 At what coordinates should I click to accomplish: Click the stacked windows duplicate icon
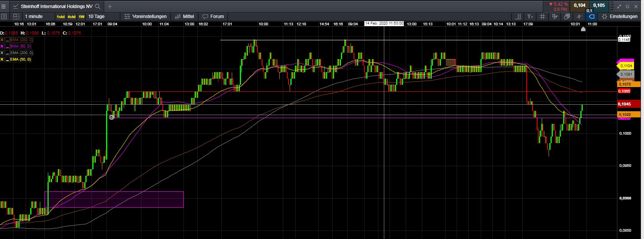567,16
